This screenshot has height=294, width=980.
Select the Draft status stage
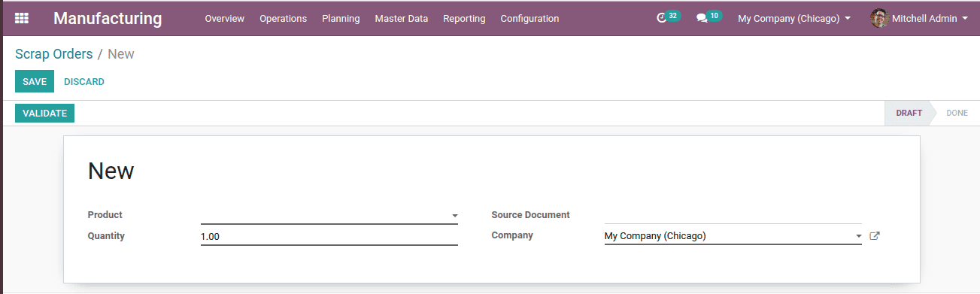(x=909, y=114)
